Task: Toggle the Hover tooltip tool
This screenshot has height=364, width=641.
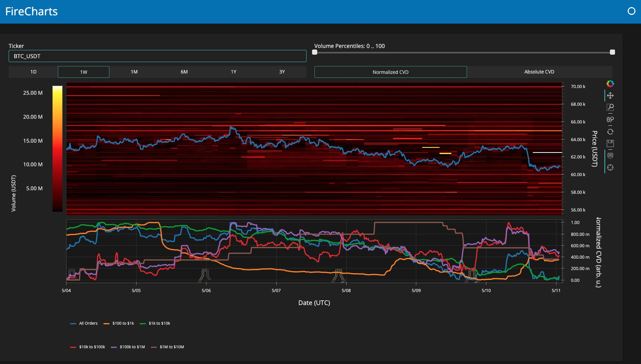Action: pyautogui.click(x=610, y=156)
